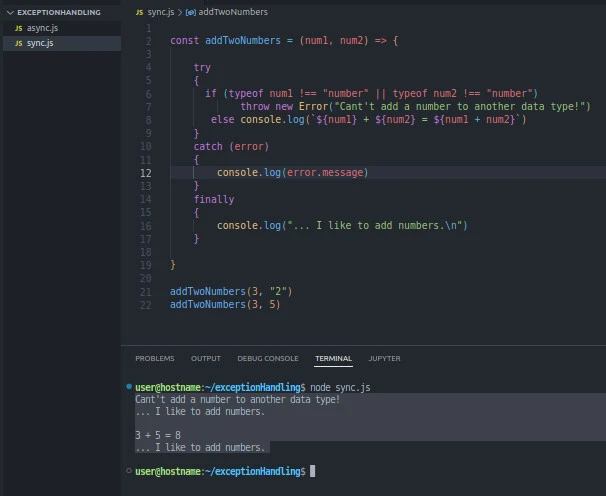Viewport: 606px width, 496px height.
Task: Select the TERMINAL panel tab
Action: coord(333,358)
